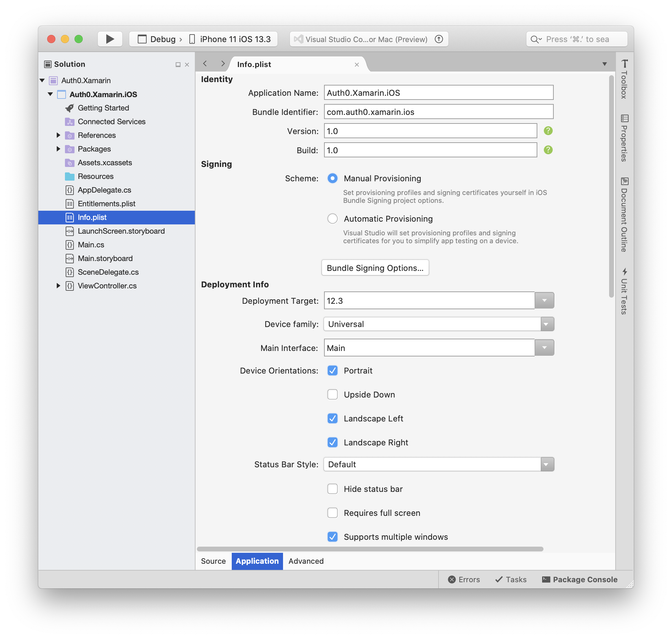The width and height of the screenshot is (672, 639).
Task: Click the Version field help icon
Action: click(548, 131)
